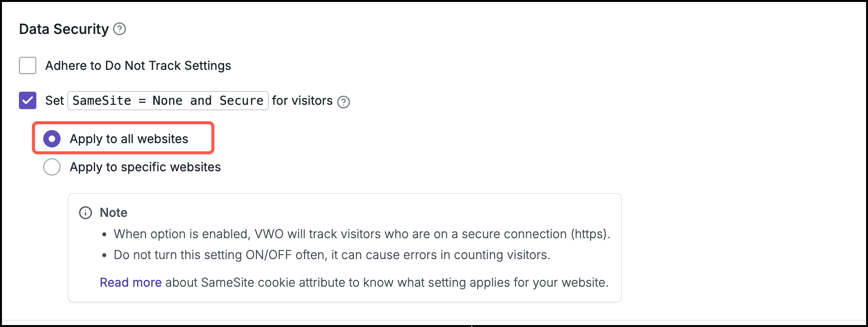Select "Apply to specific websites"
This screenshot has height=327, width=868.
tap(52, 167)
